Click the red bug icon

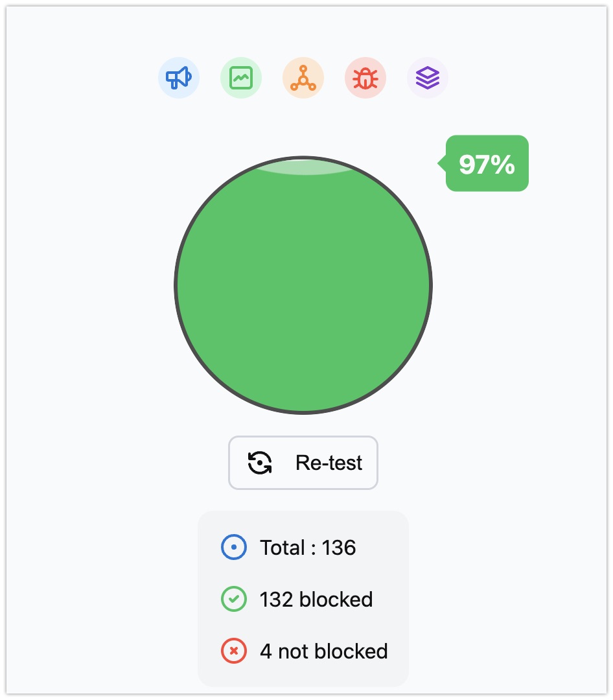(x=365, y=78)
